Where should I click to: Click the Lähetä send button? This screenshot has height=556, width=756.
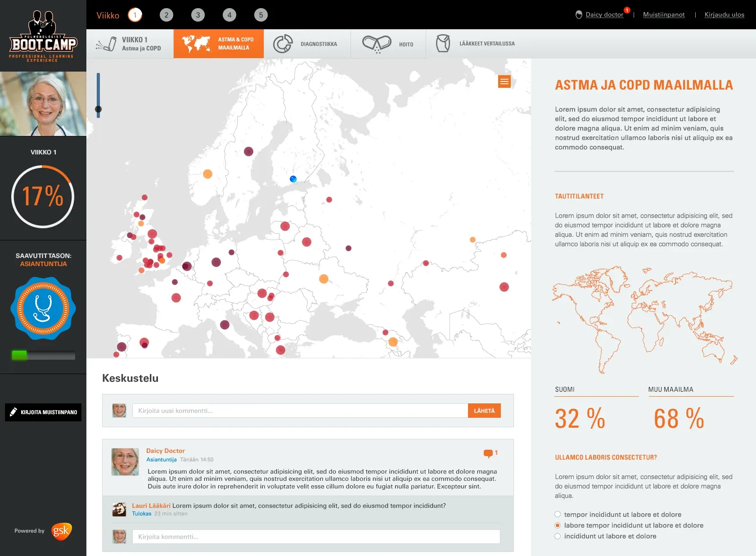pyautogui.click(x=484, y=411)
